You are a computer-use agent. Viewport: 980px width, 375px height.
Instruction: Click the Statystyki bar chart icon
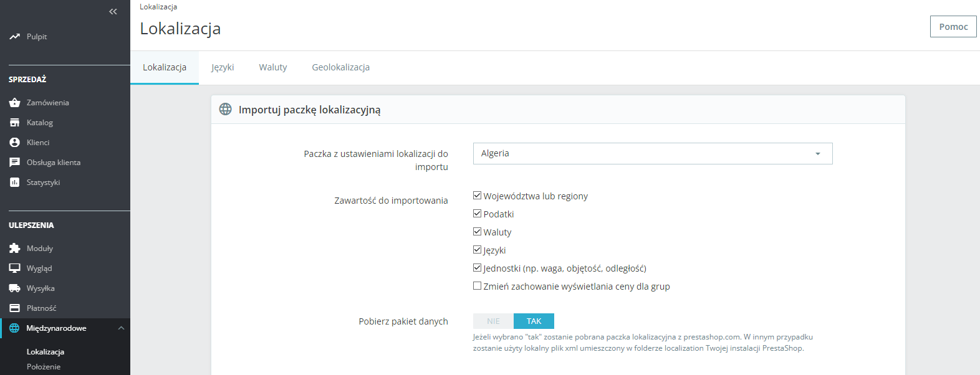pos(14,183)
